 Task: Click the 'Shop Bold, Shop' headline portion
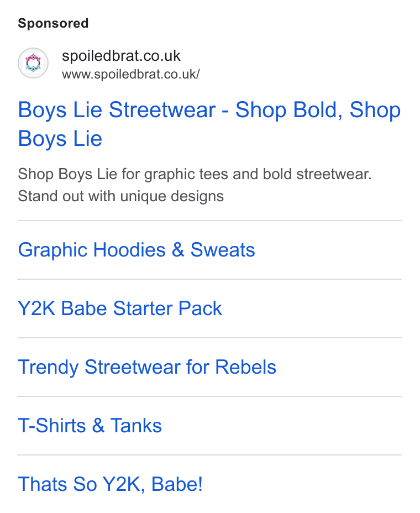318,110
